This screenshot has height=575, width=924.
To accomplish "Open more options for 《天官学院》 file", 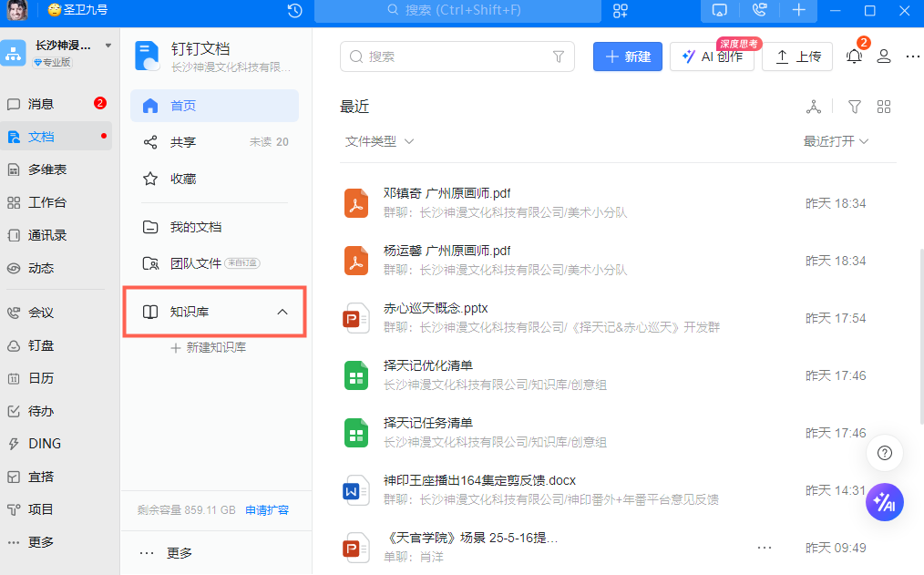I will [765, 548].
